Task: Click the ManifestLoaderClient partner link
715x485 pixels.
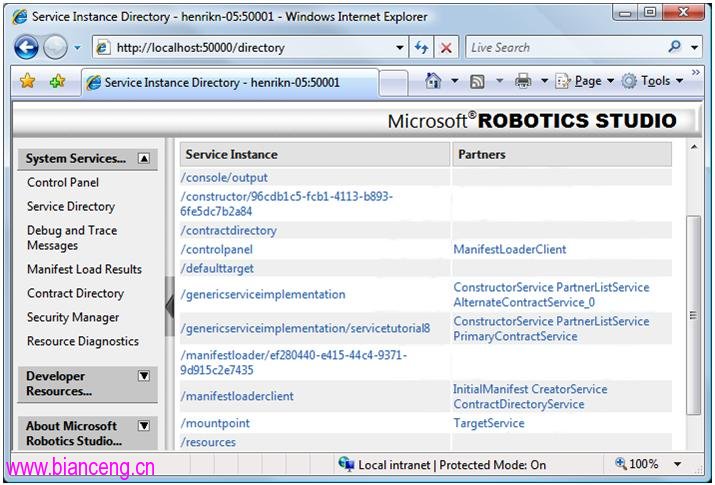Action: pyautogui.click(x=510, y=249)
